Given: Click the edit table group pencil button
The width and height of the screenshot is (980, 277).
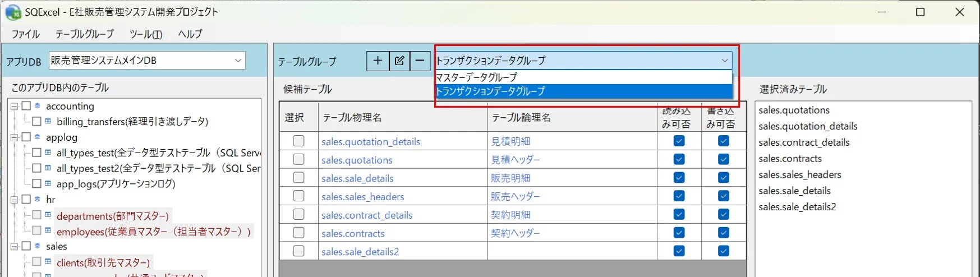Looking at the screenshot, I should click(399, 61).
